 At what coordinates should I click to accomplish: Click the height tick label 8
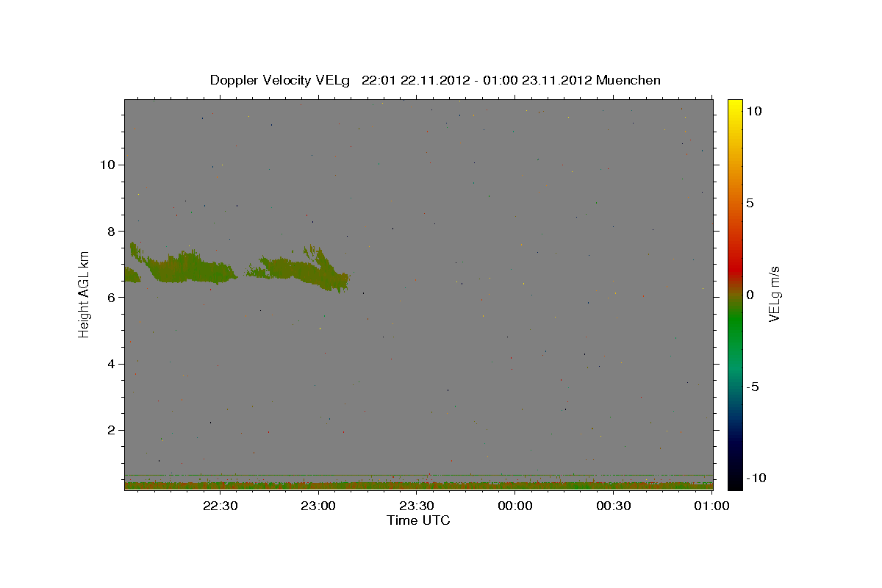pos(110,231)
